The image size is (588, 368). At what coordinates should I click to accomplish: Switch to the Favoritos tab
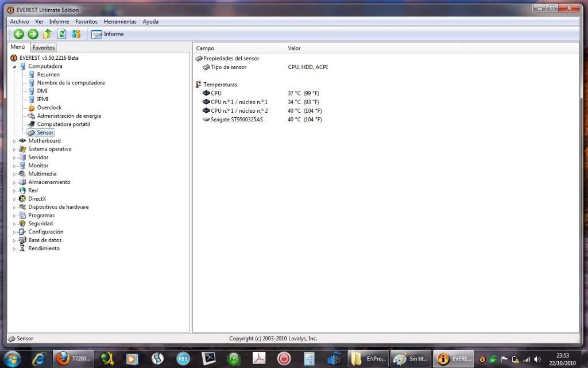point(44,48)
